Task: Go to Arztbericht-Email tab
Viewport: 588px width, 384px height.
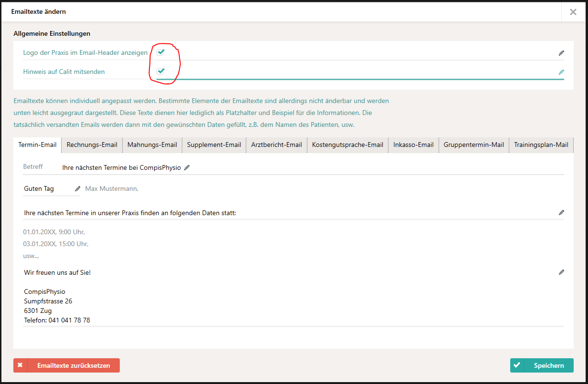Action: [x=276, y=145]
